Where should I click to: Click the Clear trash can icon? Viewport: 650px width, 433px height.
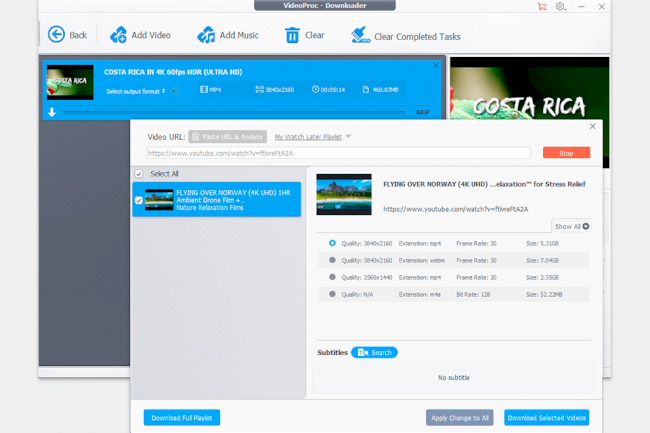(x=292, y=35)
